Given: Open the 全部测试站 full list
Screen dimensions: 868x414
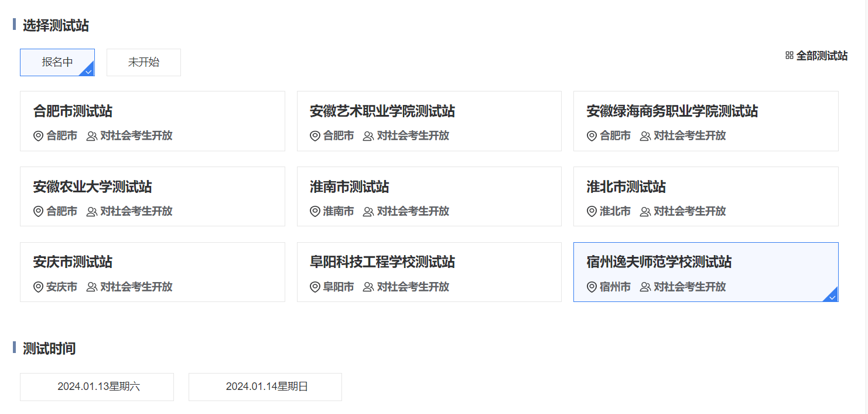Looking at the screenshot, I should (x=822, y=56).
